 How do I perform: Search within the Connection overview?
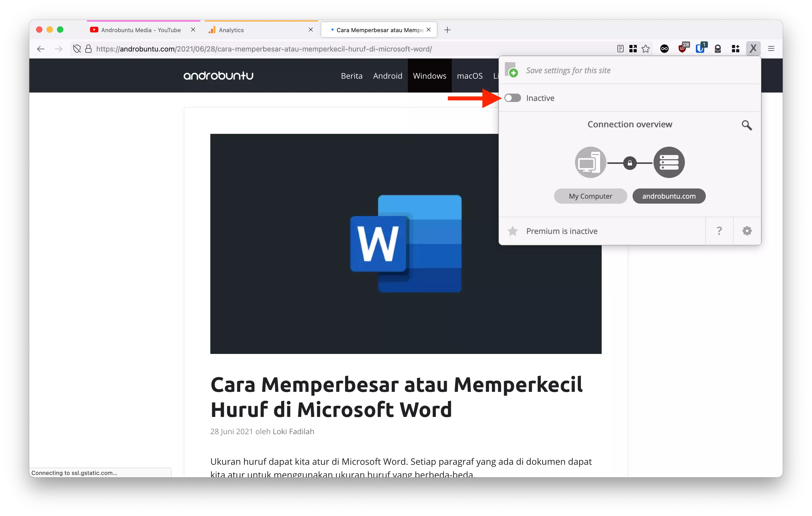(x=747, y=125)
